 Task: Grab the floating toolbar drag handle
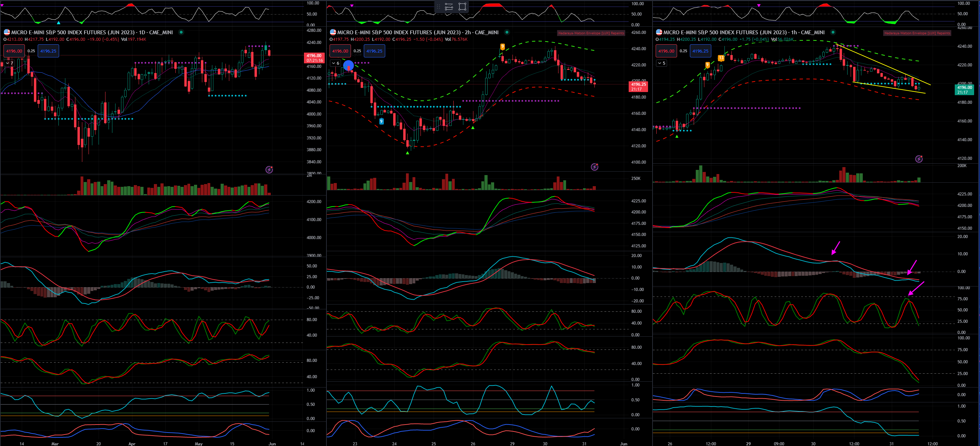pyautogui.click(x=438, y=7)
